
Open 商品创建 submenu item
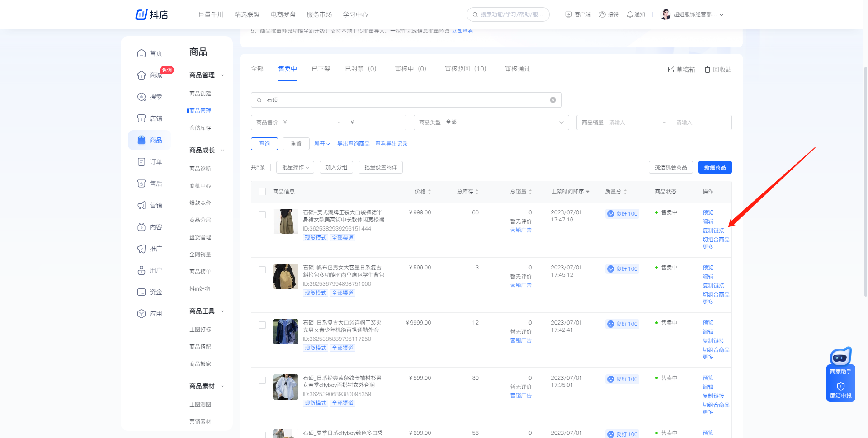(200, 94)
